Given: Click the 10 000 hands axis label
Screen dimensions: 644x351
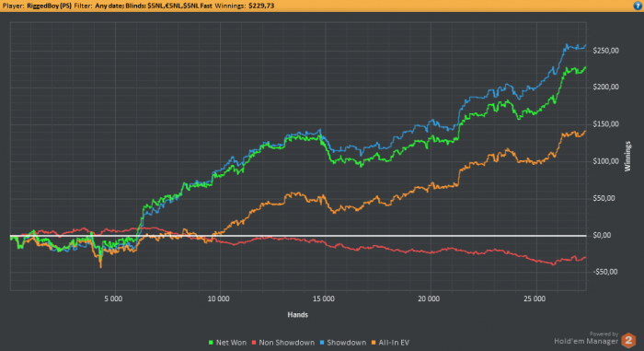Looking at the screenshot, I should (218, 298).
